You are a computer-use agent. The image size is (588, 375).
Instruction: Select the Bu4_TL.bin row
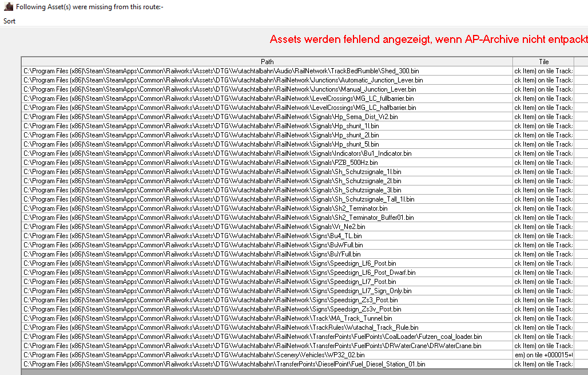pos(267,236)
